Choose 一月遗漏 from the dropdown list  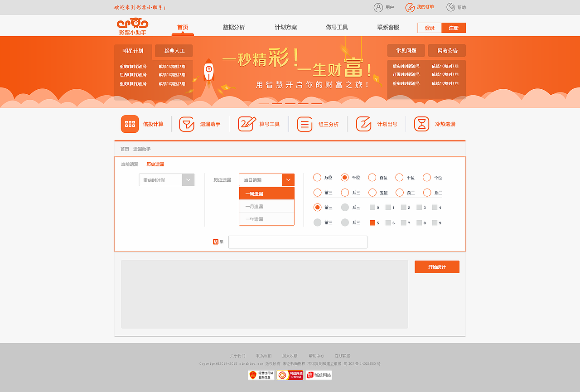(266, 206)
